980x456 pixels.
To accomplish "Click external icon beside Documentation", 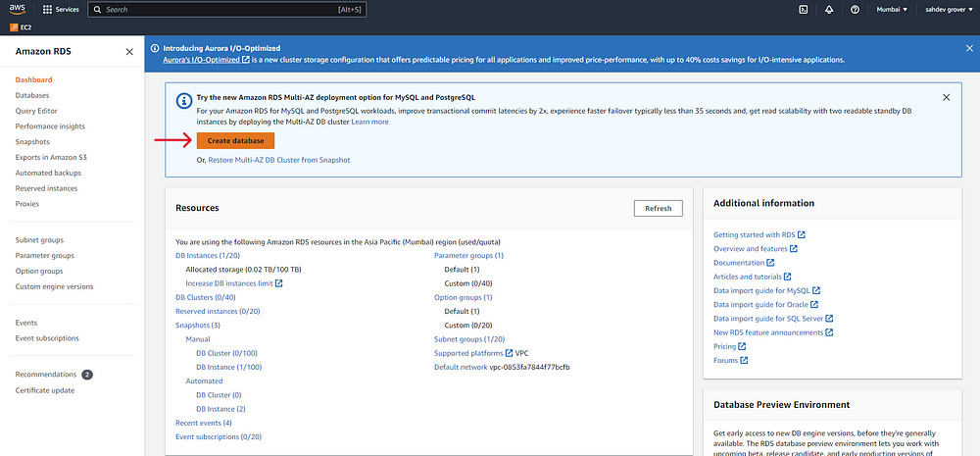I will point(770,263).
